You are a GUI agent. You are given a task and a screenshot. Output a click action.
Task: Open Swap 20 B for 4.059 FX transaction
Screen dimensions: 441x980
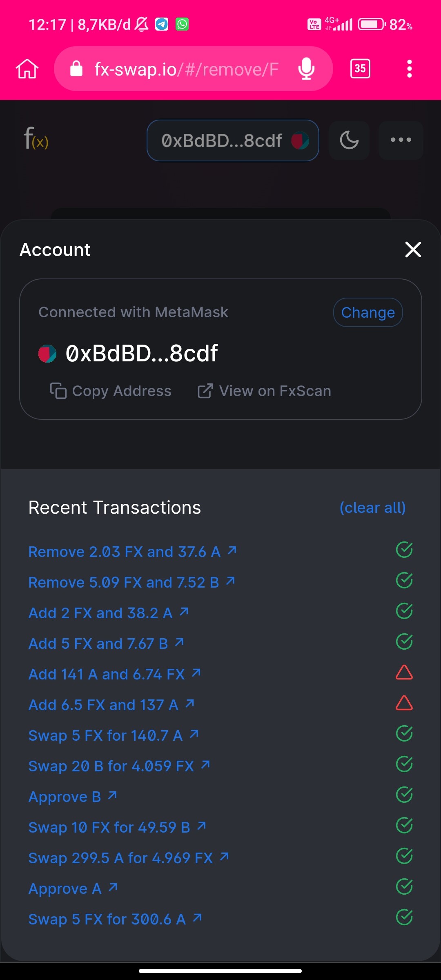point(118,766)
